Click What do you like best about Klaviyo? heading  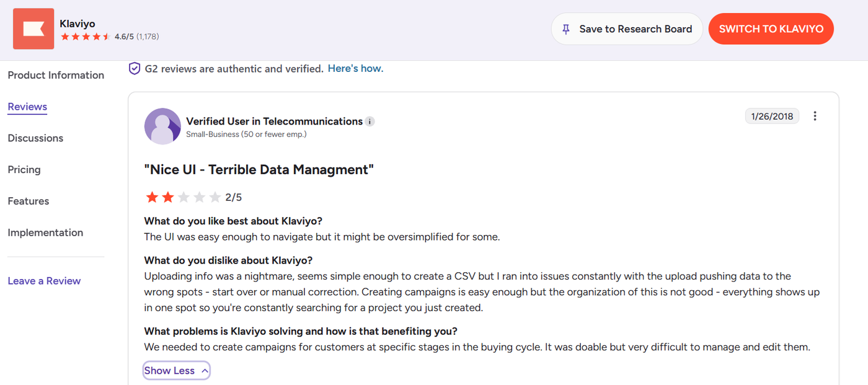[233, 221]
